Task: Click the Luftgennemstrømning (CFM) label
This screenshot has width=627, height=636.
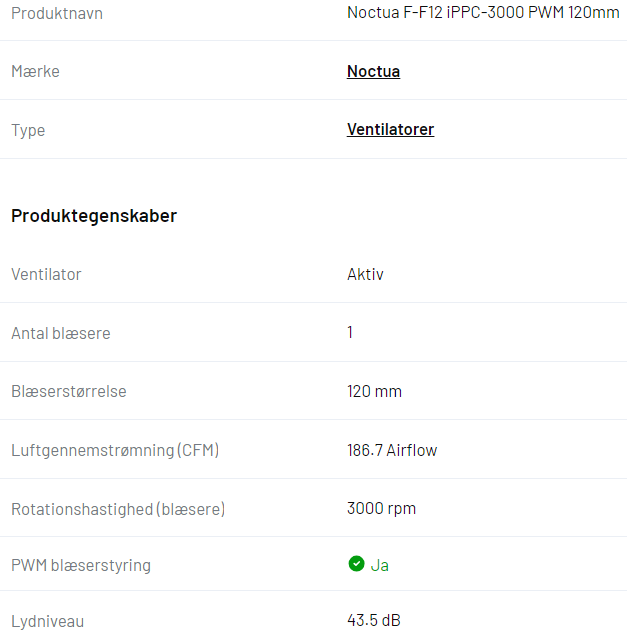Action: click(x=115, y=450)
